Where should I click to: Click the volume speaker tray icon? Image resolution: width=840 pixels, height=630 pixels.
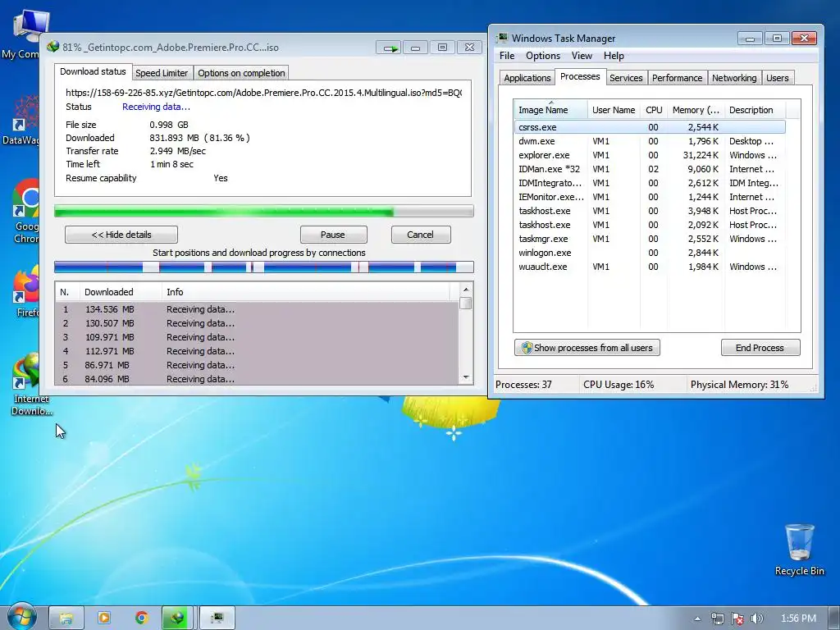pos(756,619)
